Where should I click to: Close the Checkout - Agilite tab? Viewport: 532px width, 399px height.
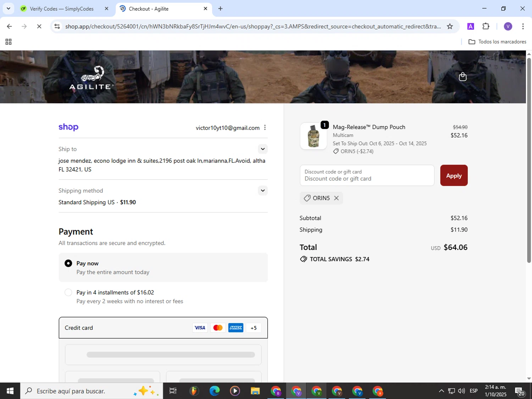point(205,9)
